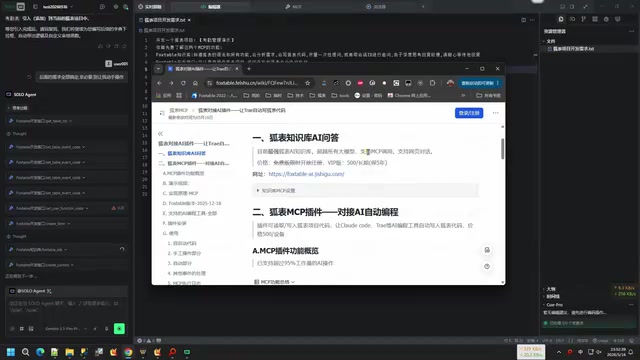Open the explorer icon in right sidebar
Image resolution: width=640 pixels, height=360 pixels.
pyautogui.click(x=561, y=19)
